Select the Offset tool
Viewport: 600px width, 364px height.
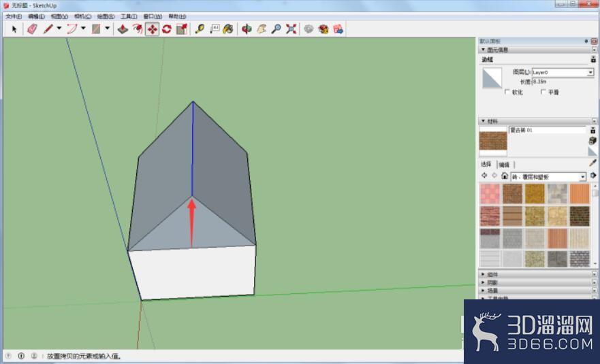coord(138,29)
